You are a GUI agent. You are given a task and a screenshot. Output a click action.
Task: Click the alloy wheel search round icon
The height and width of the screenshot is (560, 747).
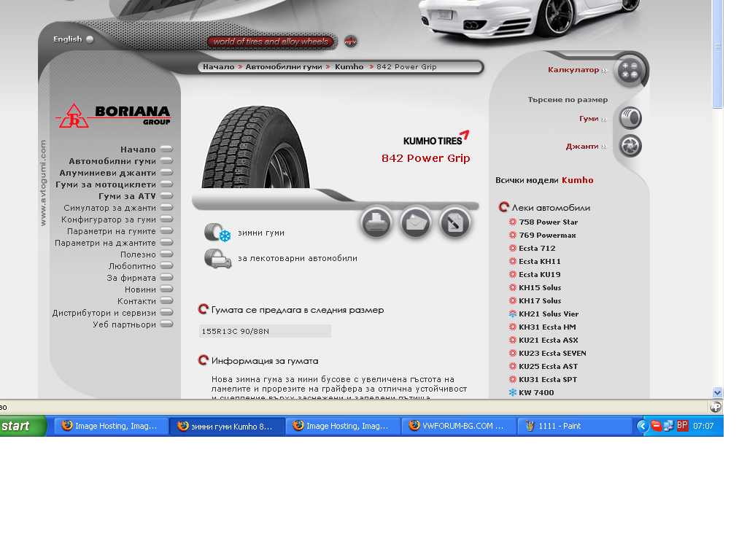[630, 146]
